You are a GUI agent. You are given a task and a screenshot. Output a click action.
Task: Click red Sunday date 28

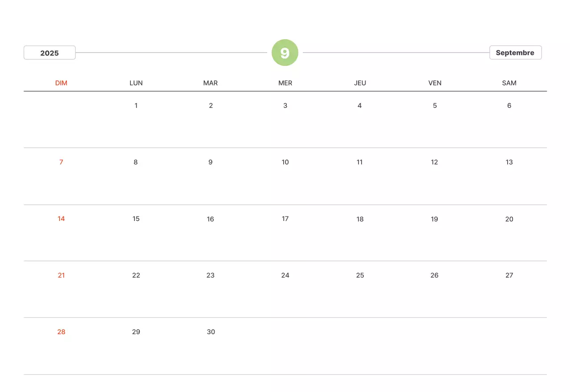(x=61, y=332)
